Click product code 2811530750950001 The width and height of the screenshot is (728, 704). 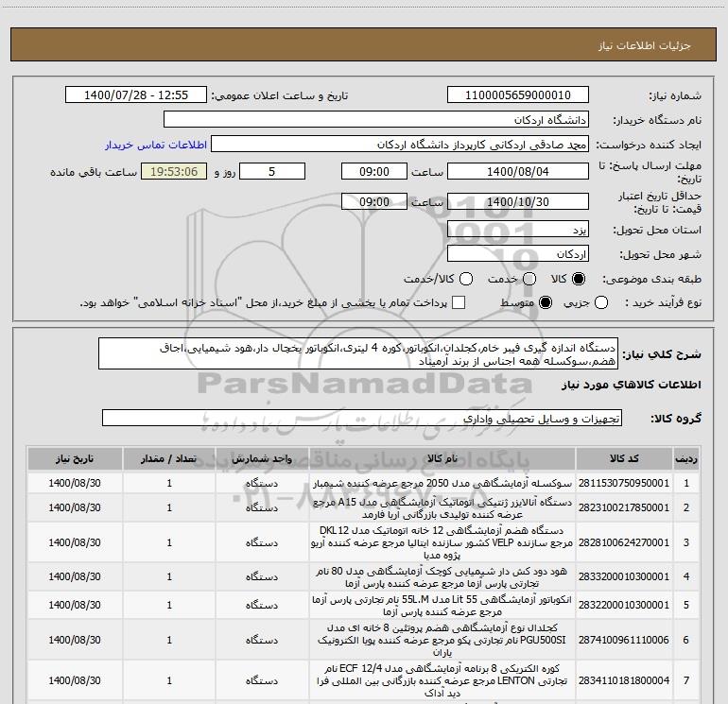click(624, 483)
